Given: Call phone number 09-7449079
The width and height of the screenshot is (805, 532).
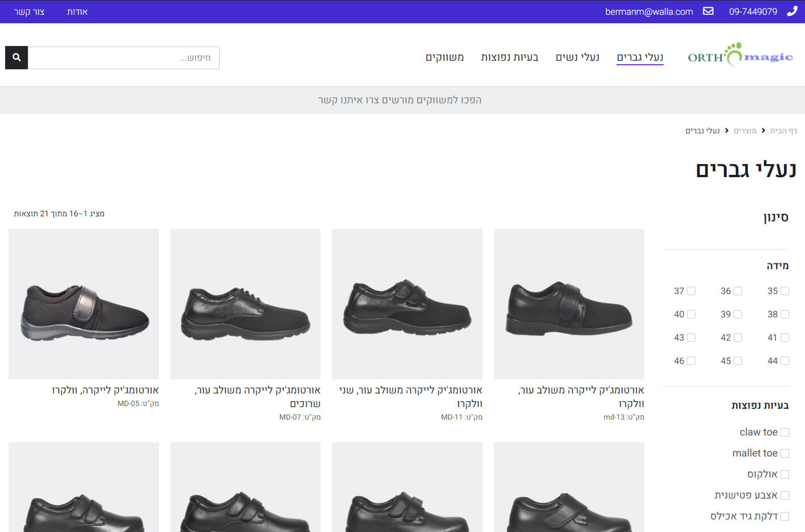Looking at the screenshot, I should coord(753,11).
